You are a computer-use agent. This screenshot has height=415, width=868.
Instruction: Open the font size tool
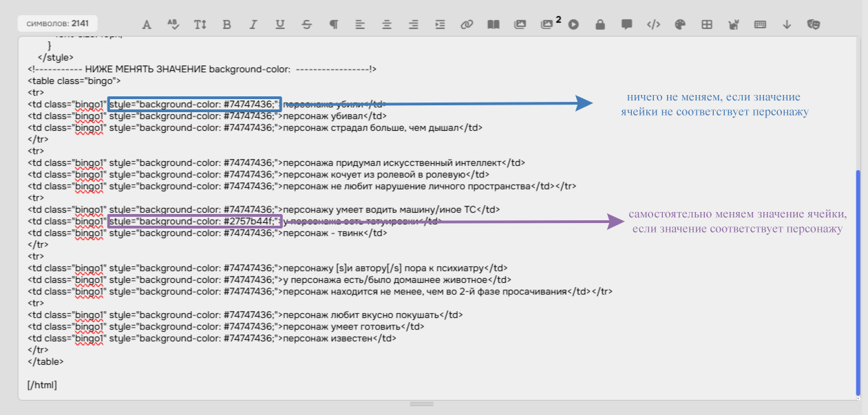click(x=200, y=25)
